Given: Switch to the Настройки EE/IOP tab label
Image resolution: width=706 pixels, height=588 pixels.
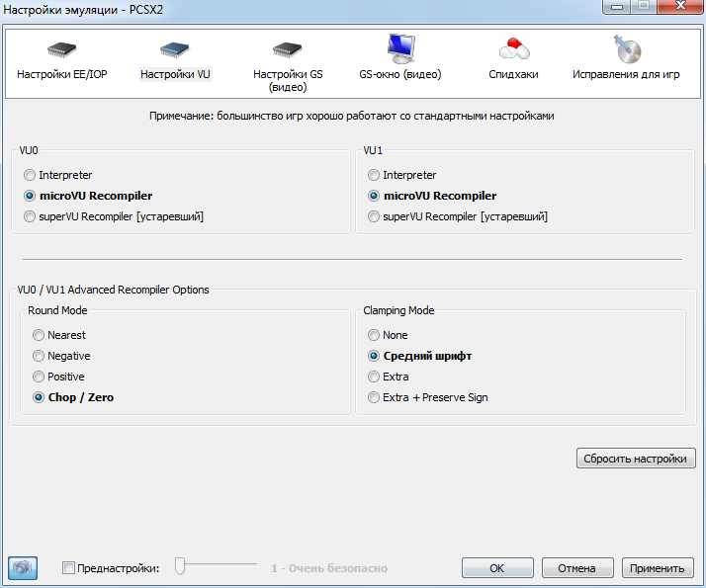Looking at the screenshot, I should (x=62, y=74).
